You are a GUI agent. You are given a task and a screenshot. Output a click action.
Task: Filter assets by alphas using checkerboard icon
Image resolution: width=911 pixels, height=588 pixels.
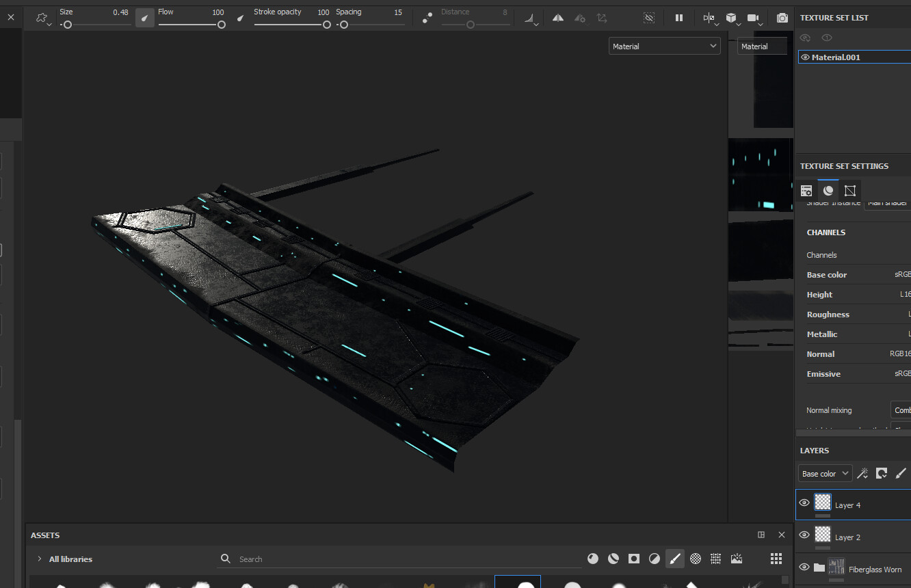[x=695, y=559]
